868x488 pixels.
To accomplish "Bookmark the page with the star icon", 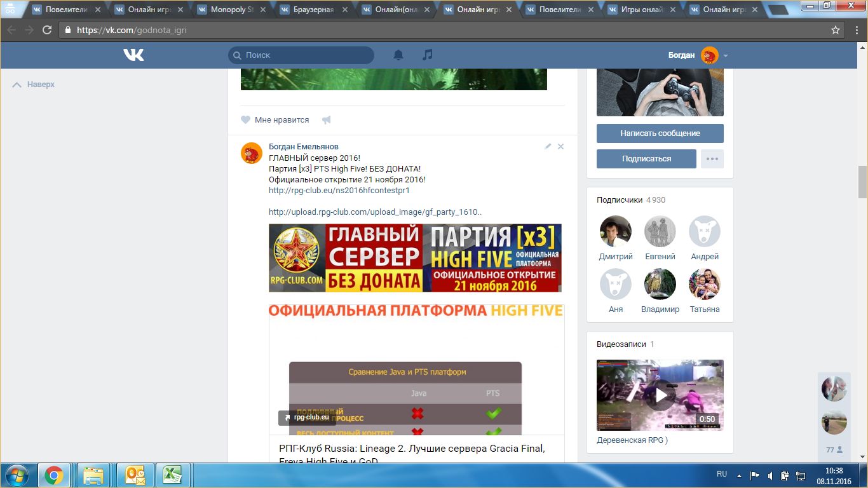I will tap(836, 30).
